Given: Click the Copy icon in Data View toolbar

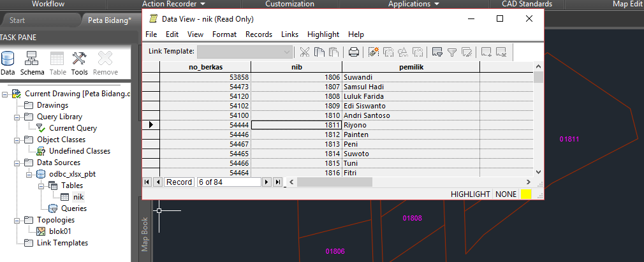Looking at the screenshot, I should [319, 52].
